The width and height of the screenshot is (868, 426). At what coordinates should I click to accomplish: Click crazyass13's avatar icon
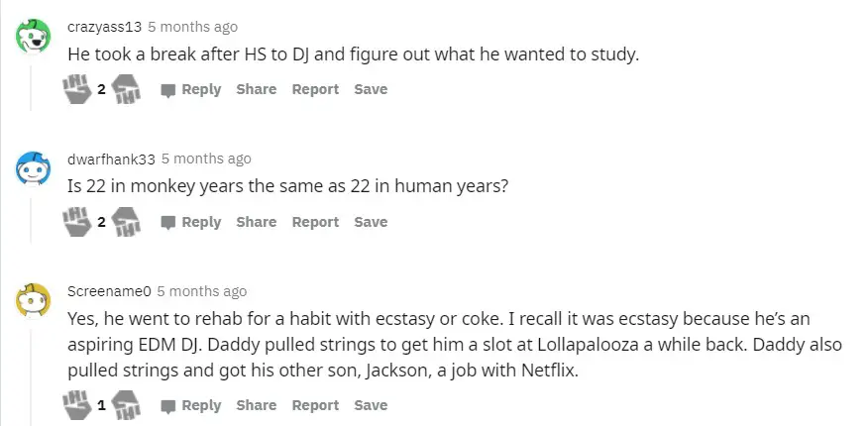34,36
